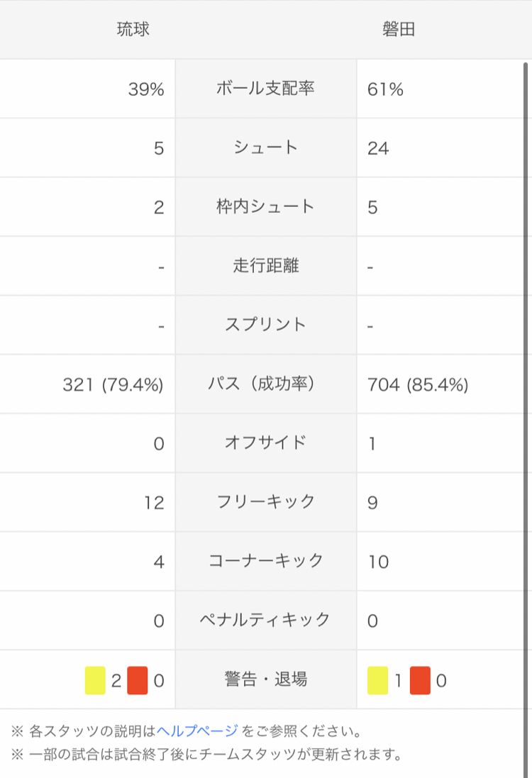Click Ryukyu's yellow card icon
532x778 pixels.
(95, 681)
